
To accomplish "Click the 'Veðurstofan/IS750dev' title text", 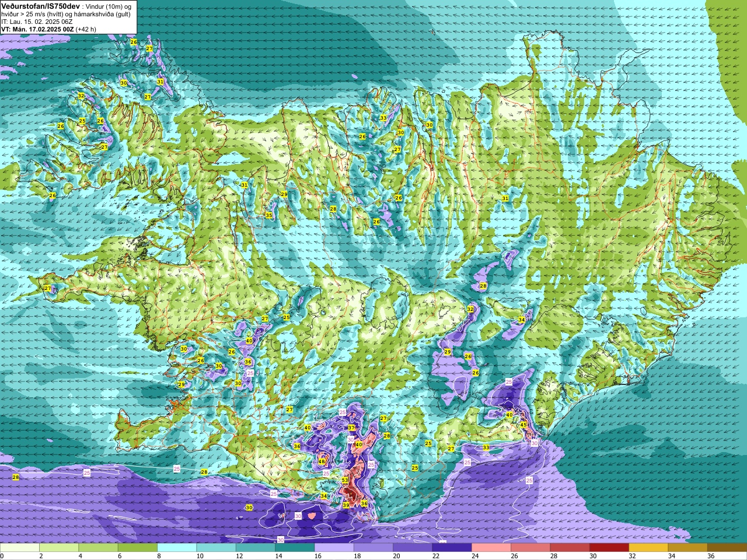I will [40, 6].
